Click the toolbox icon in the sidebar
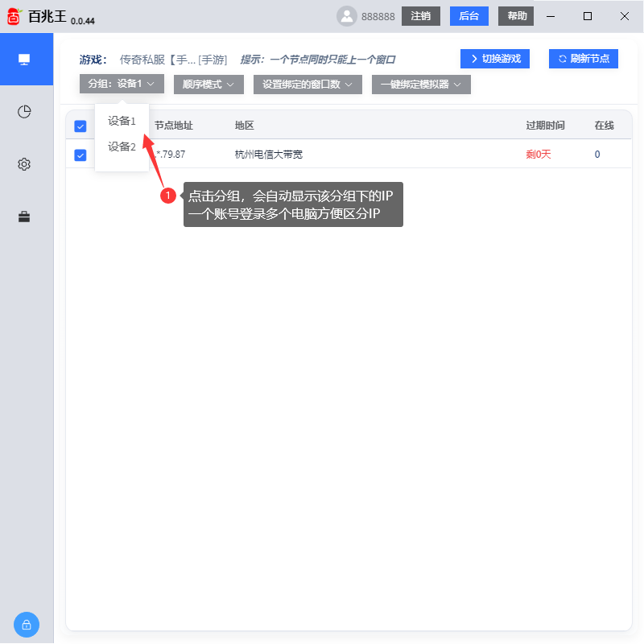 click(24, 215)
